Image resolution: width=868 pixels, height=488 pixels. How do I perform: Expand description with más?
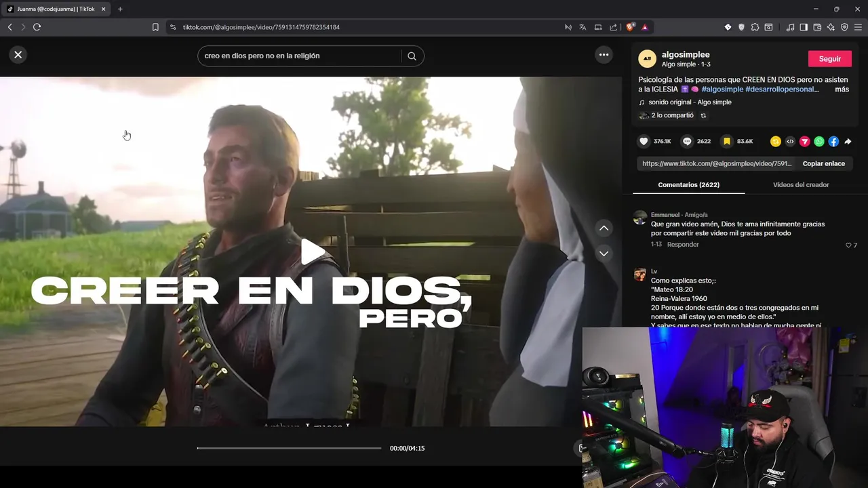(842, 89)
